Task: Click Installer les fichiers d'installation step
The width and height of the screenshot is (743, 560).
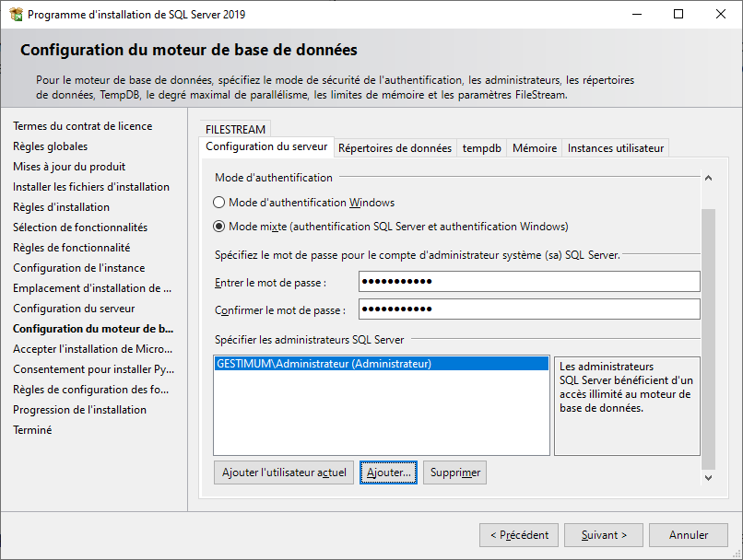Action: [91, 187]
